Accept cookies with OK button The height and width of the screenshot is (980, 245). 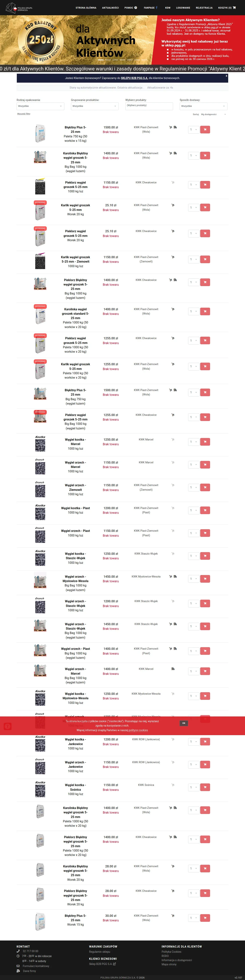(184, 723)
